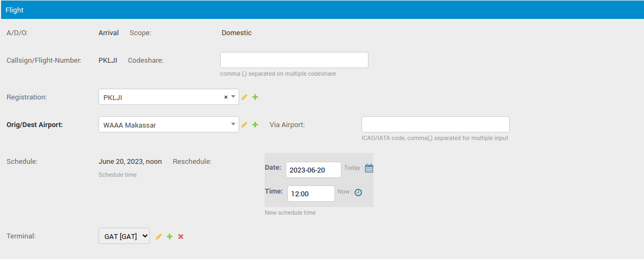
Task: Click the Flight panel header
Action: click(322, 10)
